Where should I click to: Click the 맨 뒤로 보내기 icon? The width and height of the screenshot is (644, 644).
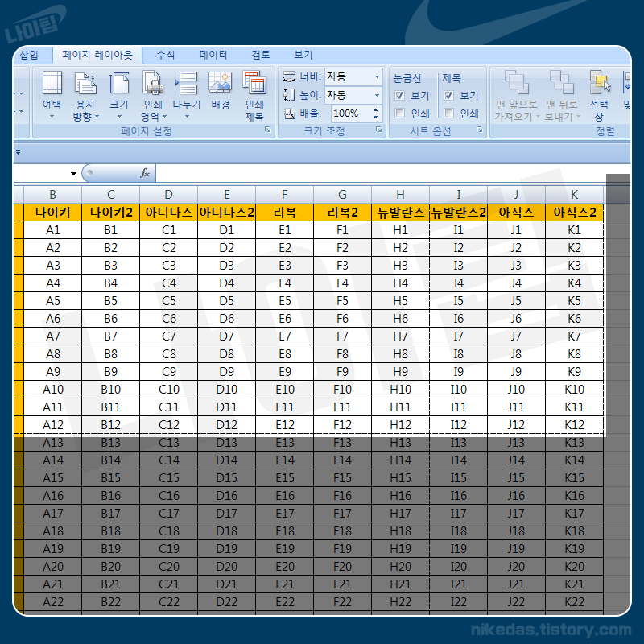[561, 82]
